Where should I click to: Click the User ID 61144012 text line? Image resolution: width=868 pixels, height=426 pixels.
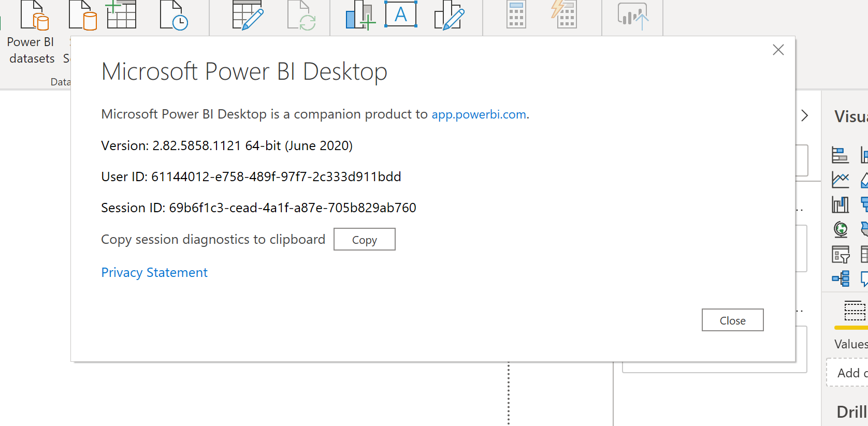pyautogui.click(x=251, y=177)
